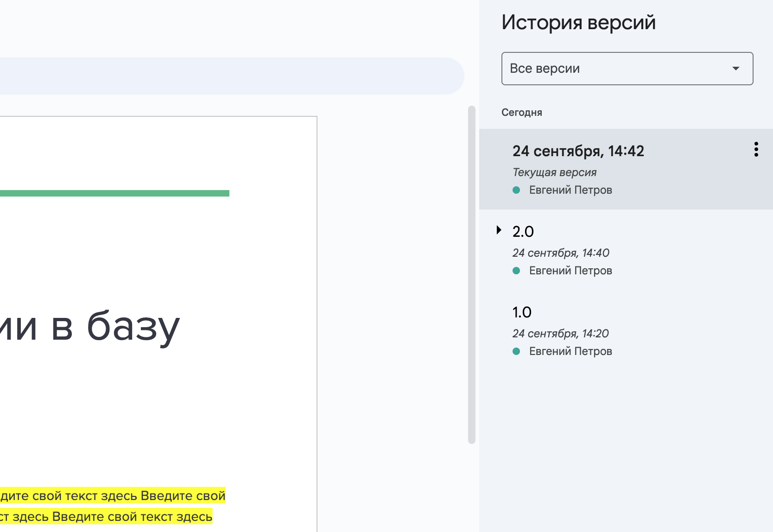Select the 24 сентября, 14:42 version
The height and width of the screenshot is (532, 773).
pos(578,151)
